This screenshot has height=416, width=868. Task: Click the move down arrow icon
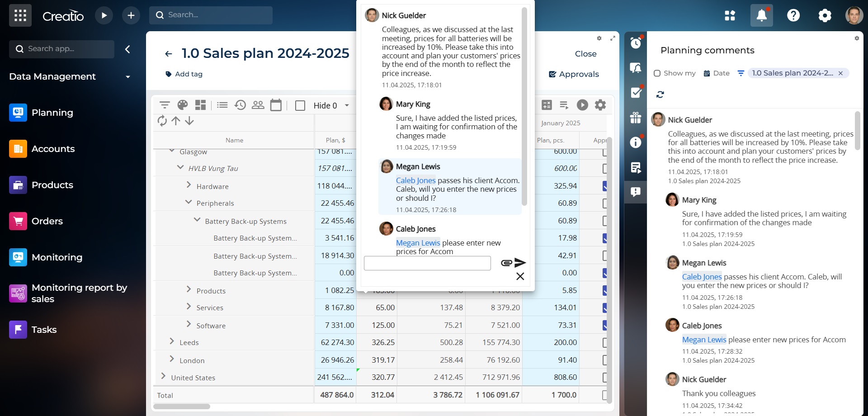click(189, 121)
